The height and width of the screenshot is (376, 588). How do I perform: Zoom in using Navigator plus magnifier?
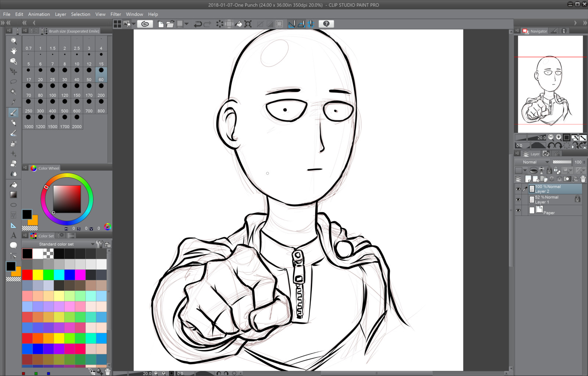(559, 137)
